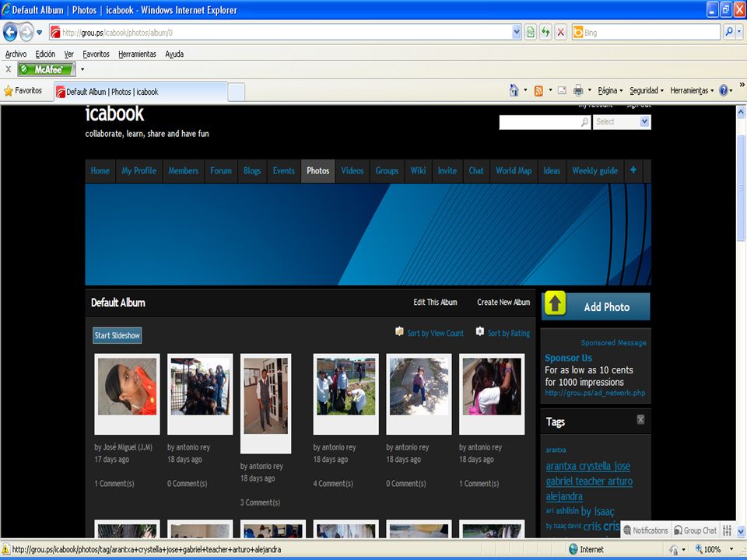Open the Members navigation link

[183, 171]
